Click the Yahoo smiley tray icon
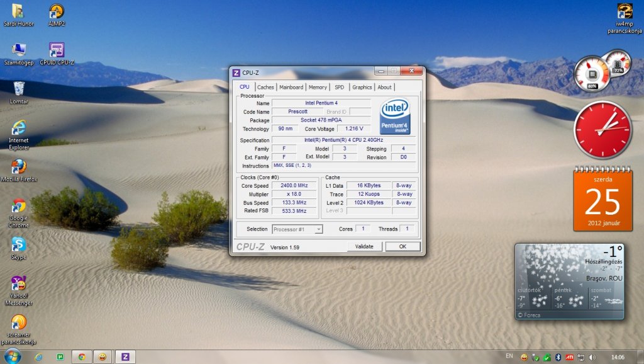644x364 pixels. pyautogui.click(x=524, y=358)
